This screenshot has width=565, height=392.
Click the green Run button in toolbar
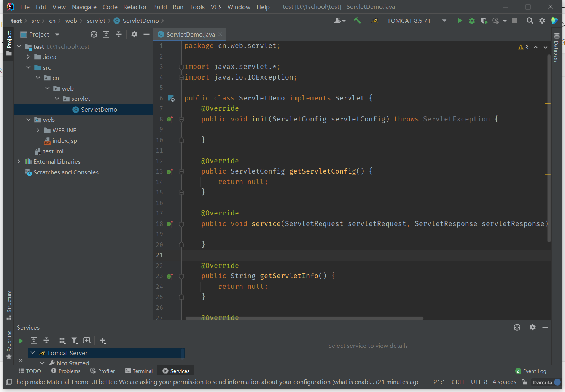pos(460,21)
